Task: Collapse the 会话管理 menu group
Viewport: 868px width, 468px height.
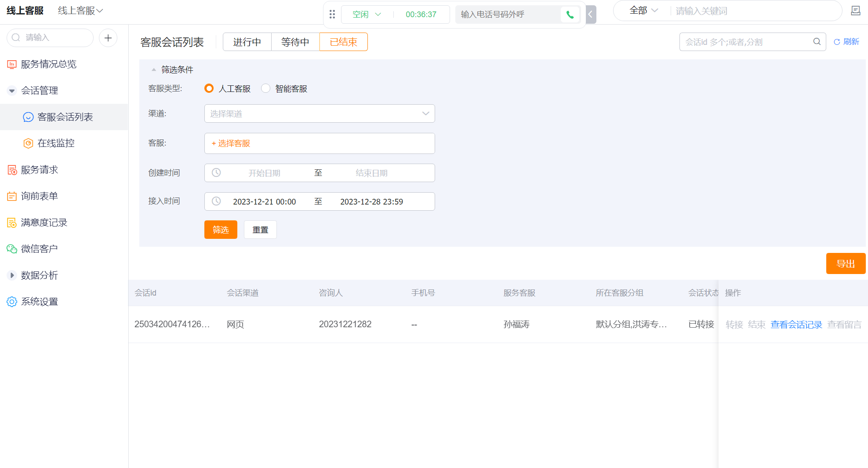Action: tap(12, 91)
